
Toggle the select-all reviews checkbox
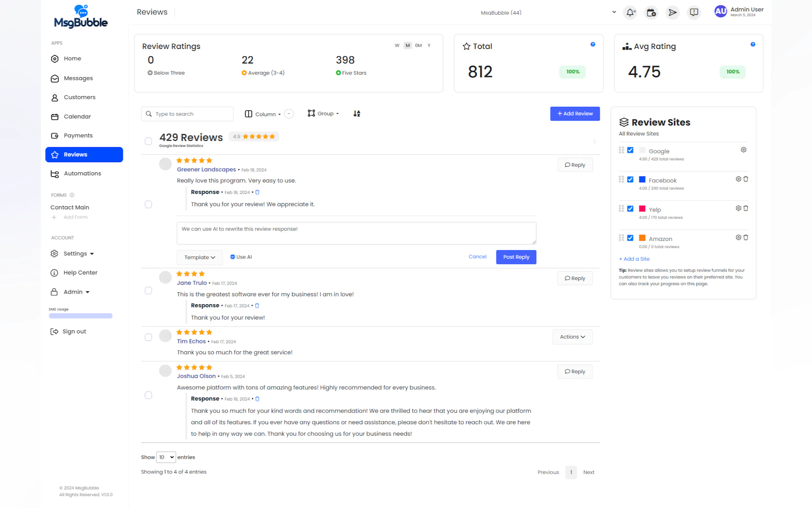148,141
